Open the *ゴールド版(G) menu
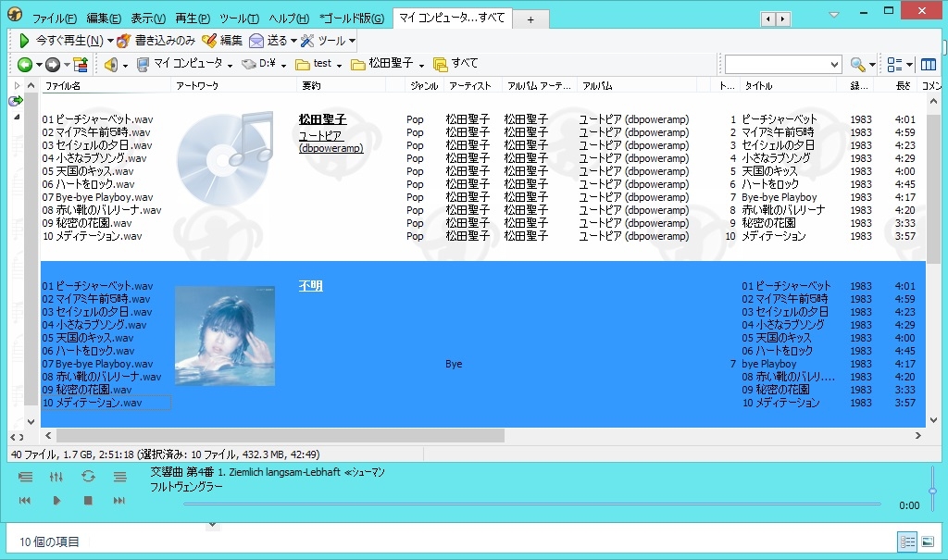This screenshot has width=948, height=560. pyautogui.click(x=351, y=19)
